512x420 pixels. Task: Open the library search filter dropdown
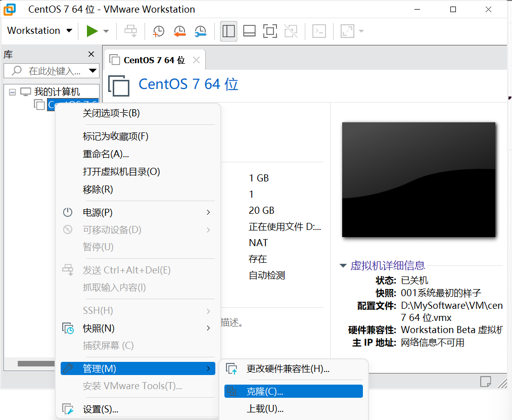point(92,71)
